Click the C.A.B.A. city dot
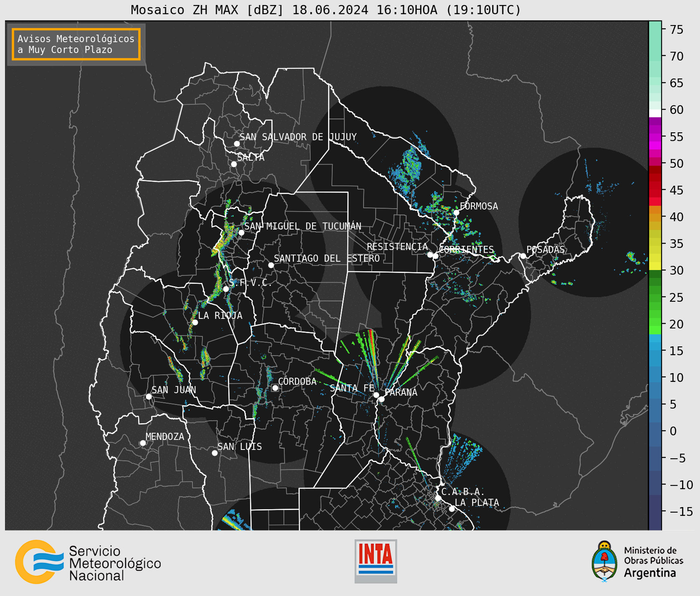The width and height of the screenshot is (700, 596). tap(438, 498)
